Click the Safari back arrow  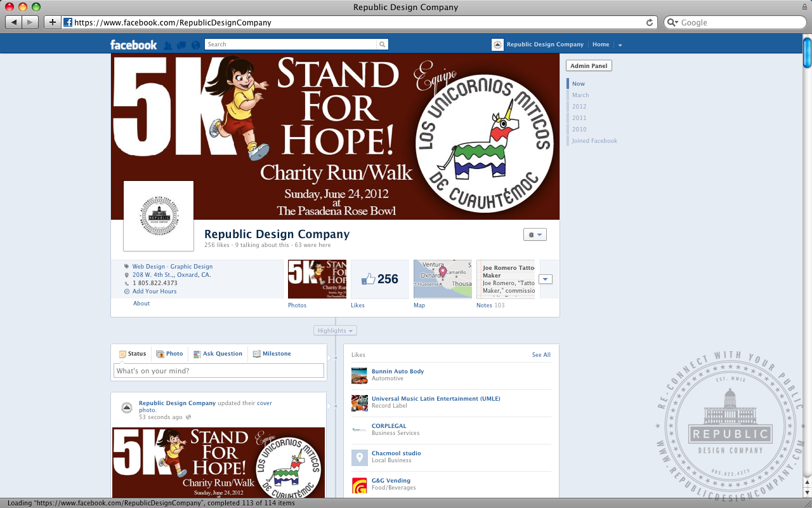[x=14, y=22]
